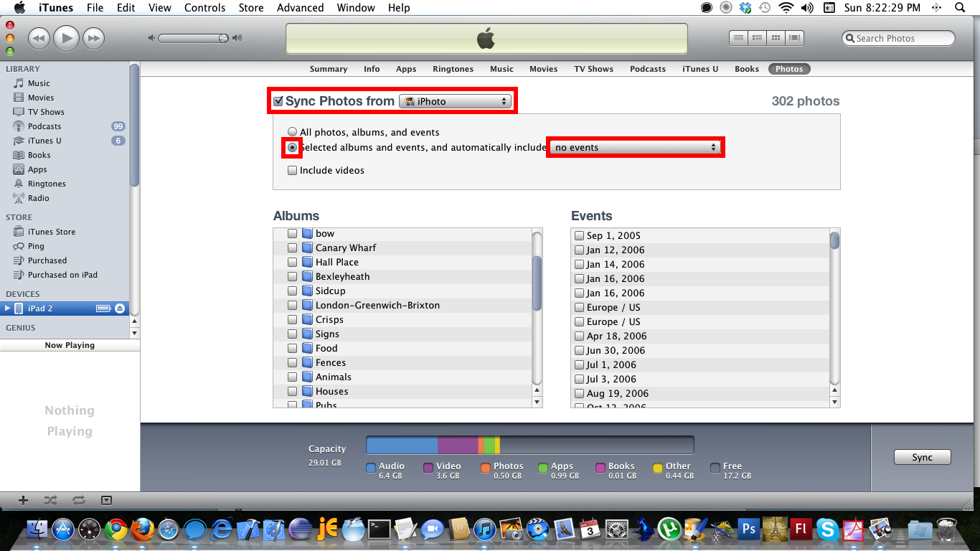The width and height of the screenshot is (980, 551).
Task: Click the Play button in iTunes
Action: pos(66,38)
